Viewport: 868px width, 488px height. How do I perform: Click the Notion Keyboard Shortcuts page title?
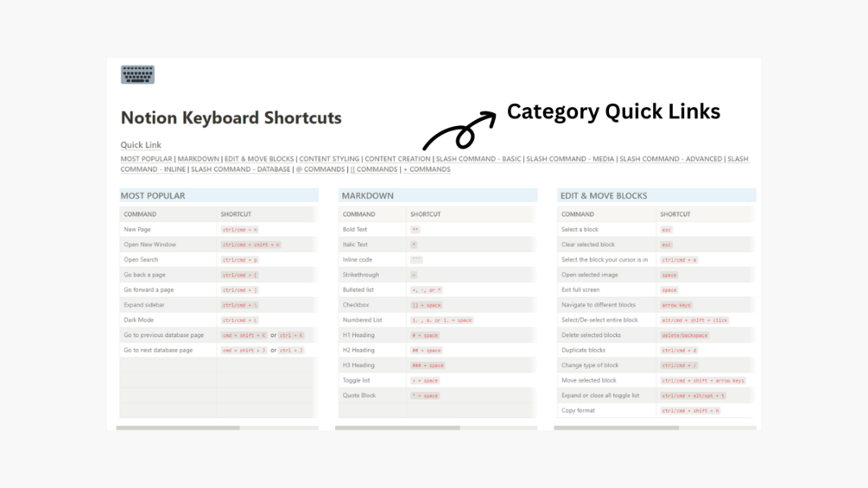pos(231,117)
